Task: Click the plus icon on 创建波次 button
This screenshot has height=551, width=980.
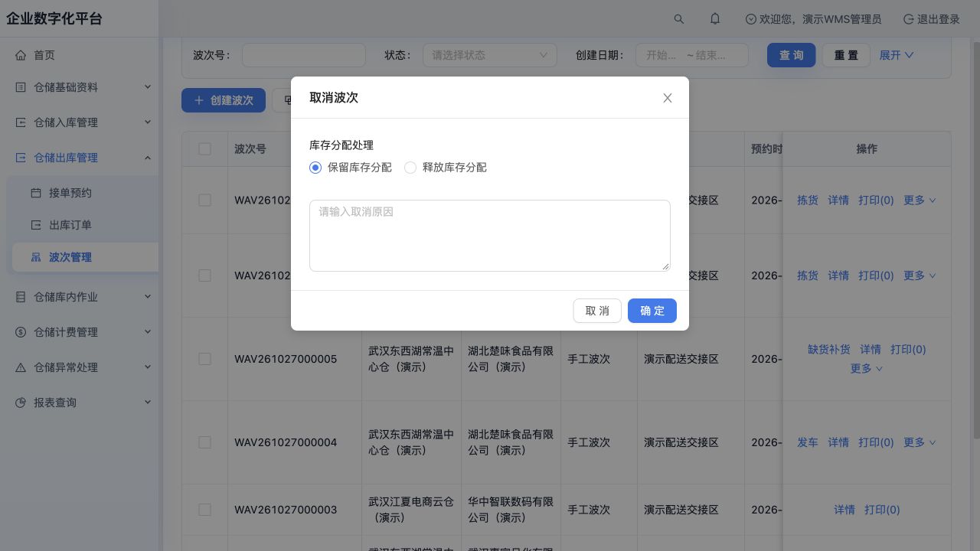Action: 199,100
